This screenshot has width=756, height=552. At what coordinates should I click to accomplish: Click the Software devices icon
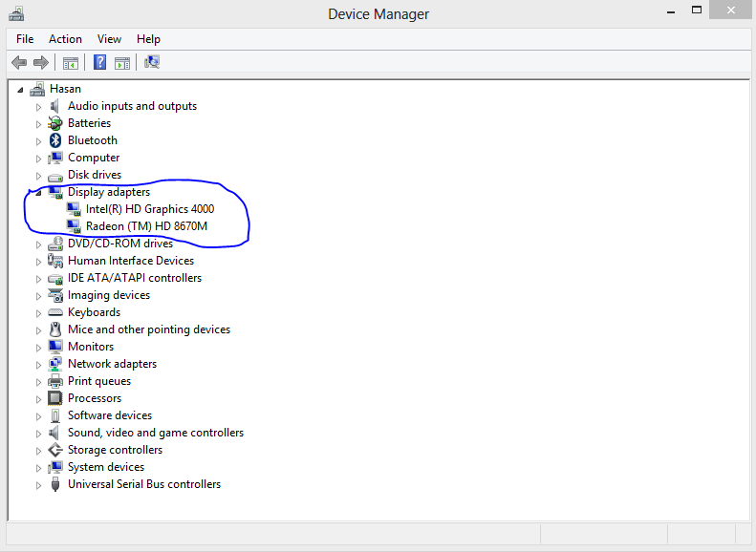pos(55,415)
